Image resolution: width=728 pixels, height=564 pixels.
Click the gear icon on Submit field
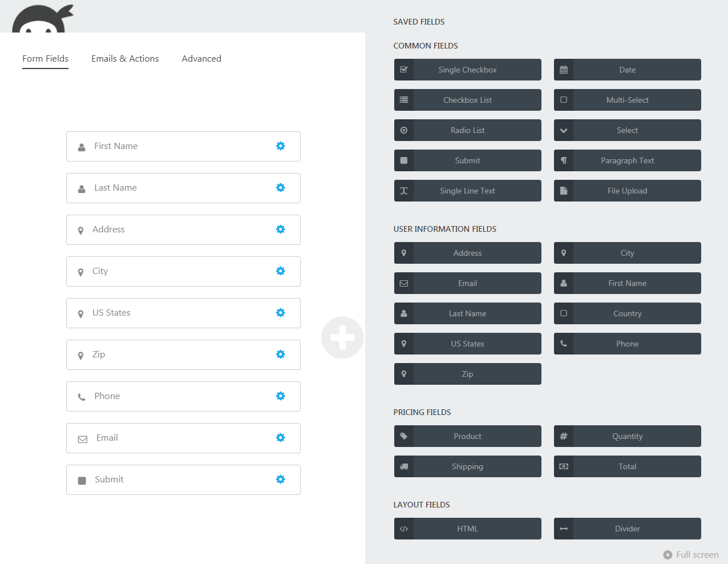click(280, 480)
